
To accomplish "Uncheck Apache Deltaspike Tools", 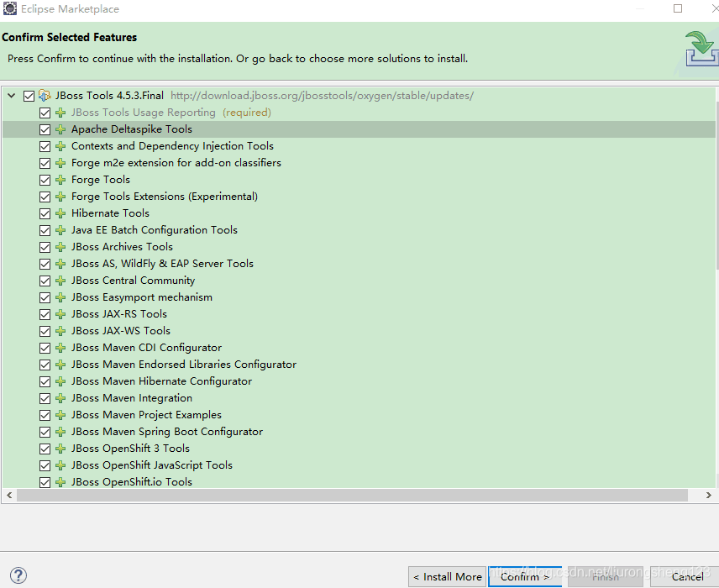I will (x=45, y=130).
